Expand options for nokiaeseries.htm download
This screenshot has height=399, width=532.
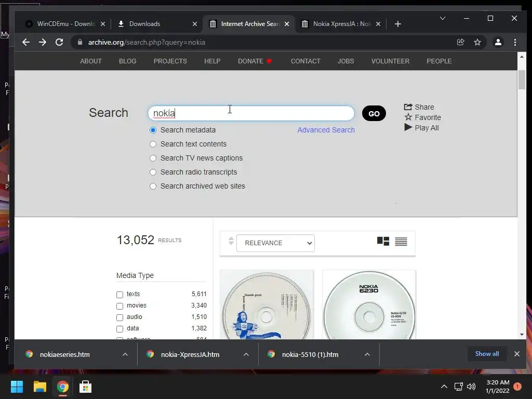click(125, 354)
